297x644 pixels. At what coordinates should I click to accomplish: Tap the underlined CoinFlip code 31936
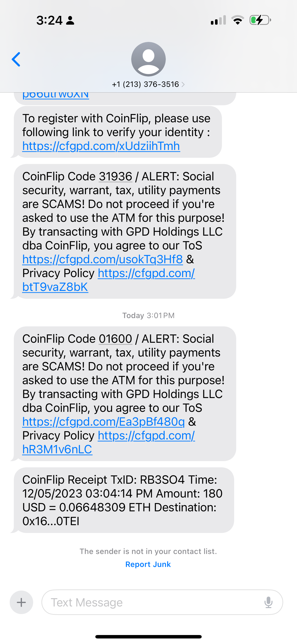115,176
